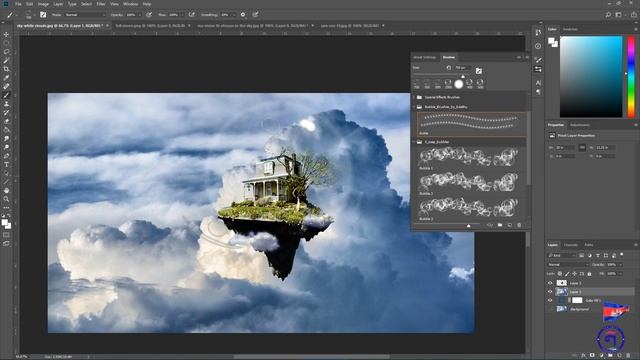Image resolution: width=640 pixels, height=360 pixels.
Task: Click foreground color swatch in Color panel
Action: click(x=551, y=41)
